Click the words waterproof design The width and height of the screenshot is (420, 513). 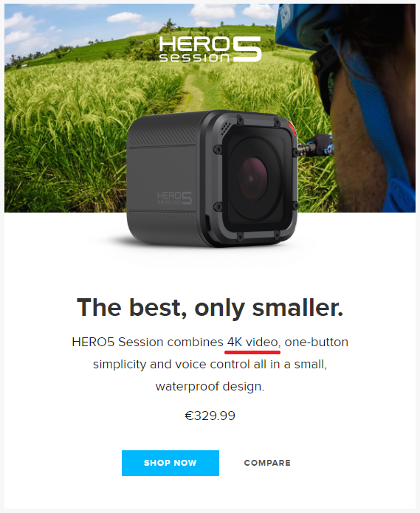pos(210,386)
